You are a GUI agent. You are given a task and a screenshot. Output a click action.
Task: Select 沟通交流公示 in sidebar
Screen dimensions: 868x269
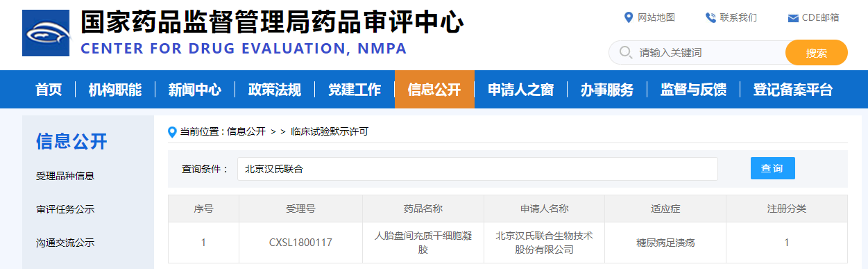65,243
